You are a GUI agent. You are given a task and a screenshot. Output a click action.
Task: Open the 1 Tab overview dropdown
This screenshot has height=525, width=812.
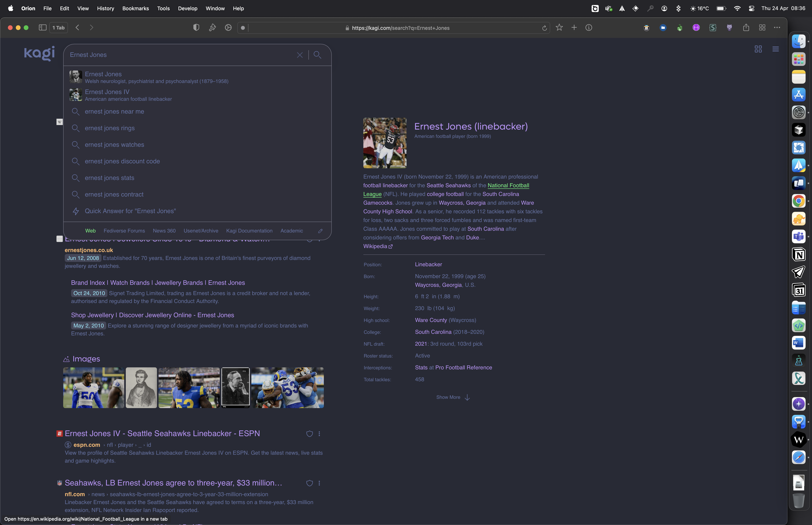pos(59,28)
